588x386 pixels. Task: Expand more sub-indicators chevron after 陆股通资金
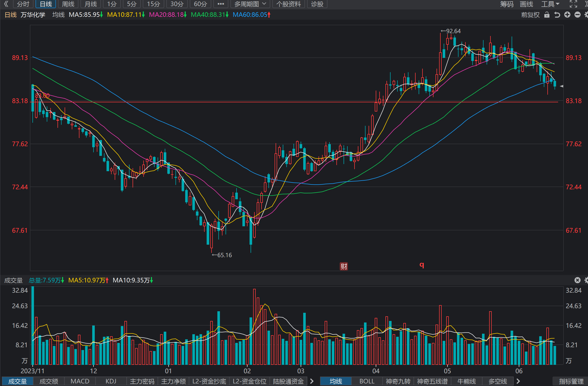coord(312,381)
